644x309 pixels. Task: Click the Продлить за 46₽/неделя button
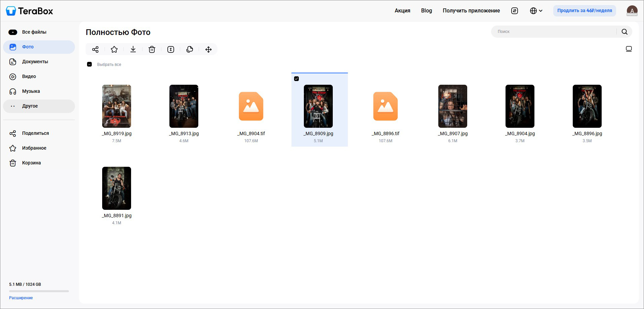(585, 11)
